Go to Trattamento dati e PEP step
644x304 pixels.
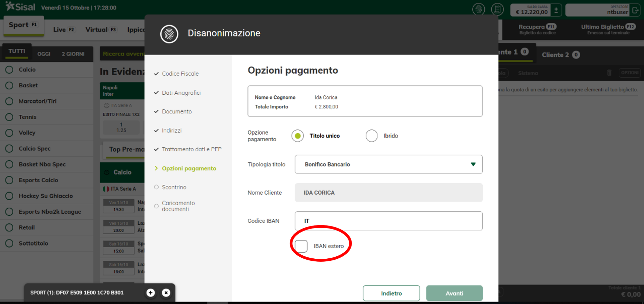[x=192, y=149]
